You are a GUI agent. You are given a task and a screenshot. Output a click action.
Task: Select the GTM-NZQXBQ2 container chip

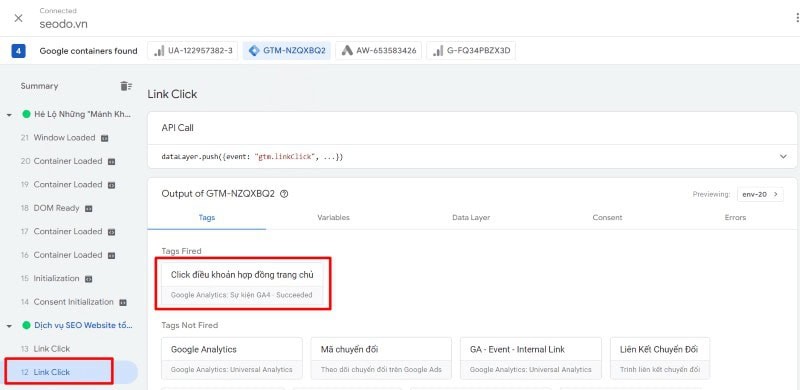pos(287,51)
